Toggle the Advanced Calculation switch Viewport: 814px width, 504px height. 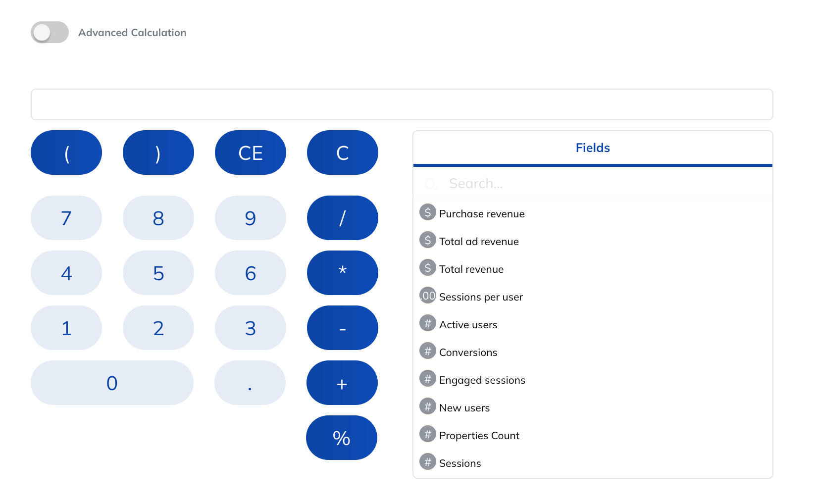tap(50, 33)
